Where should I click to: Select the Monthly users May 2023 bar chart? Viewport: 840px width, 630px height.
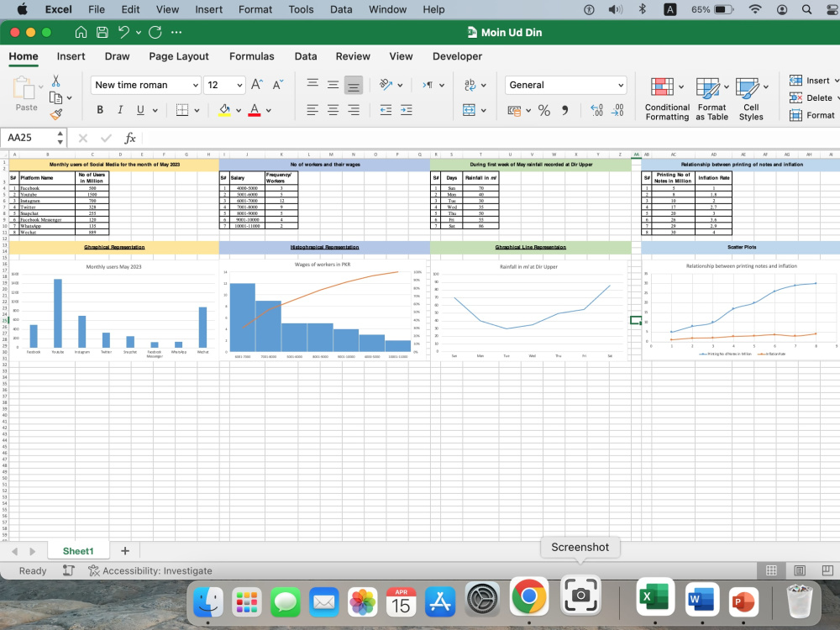pos(113,310)
